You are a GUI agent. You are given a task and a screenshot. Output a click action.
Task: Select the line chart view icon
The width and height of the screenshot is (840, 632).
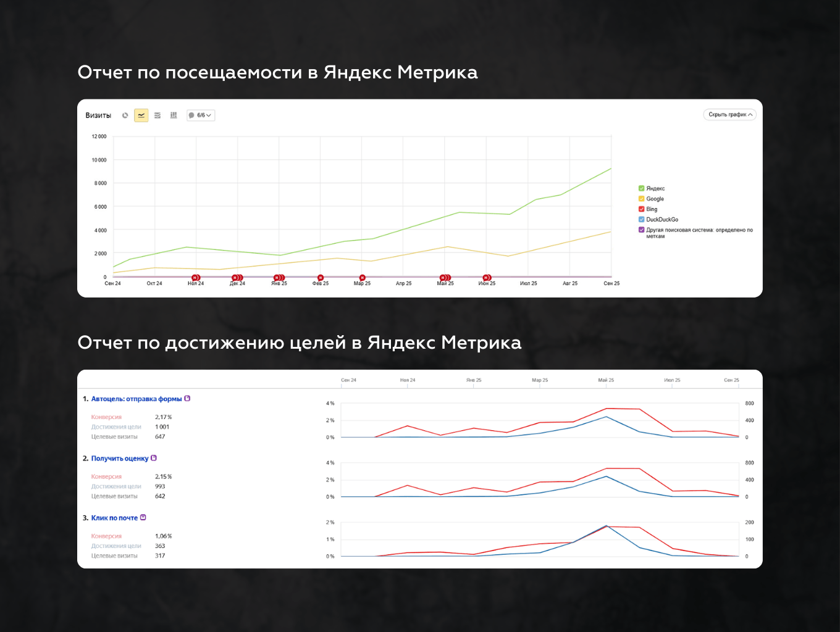(141, 115)
